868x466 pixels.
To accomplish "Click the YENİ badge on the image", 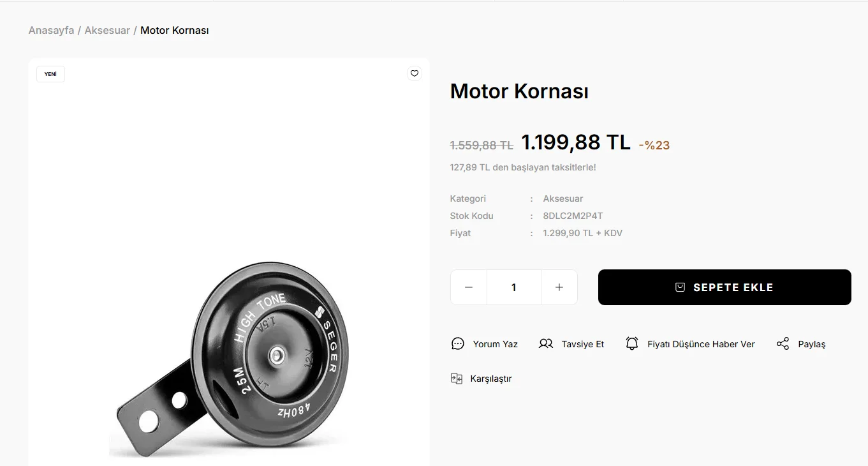I will click(50, 74).
